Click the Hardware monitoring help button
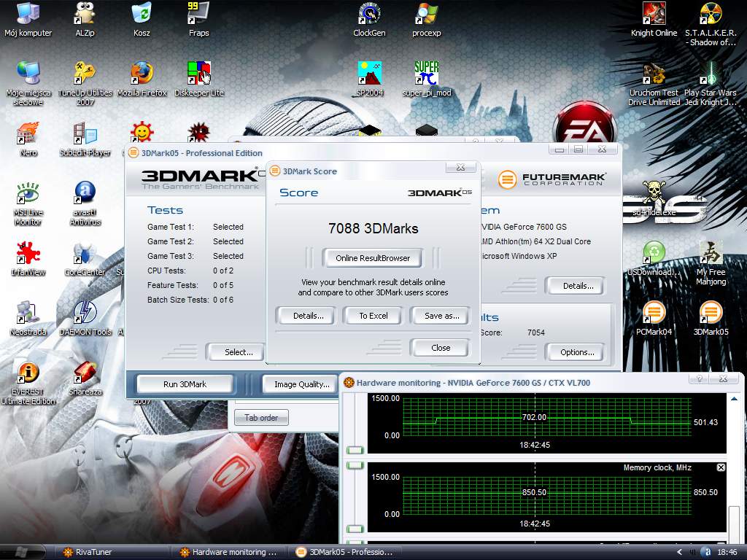747x560 pixels. tap(699, 378)
